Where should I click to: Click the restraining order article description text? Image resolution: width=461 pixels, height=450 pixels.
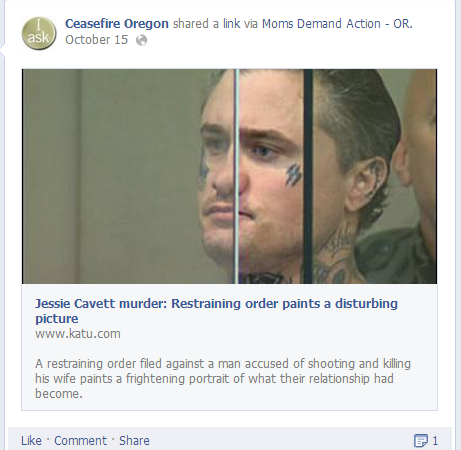(223, 378)
